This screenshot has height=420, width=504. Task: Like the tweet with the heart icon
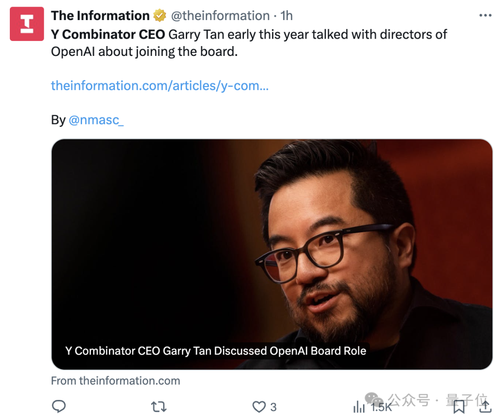pos(259,407)
